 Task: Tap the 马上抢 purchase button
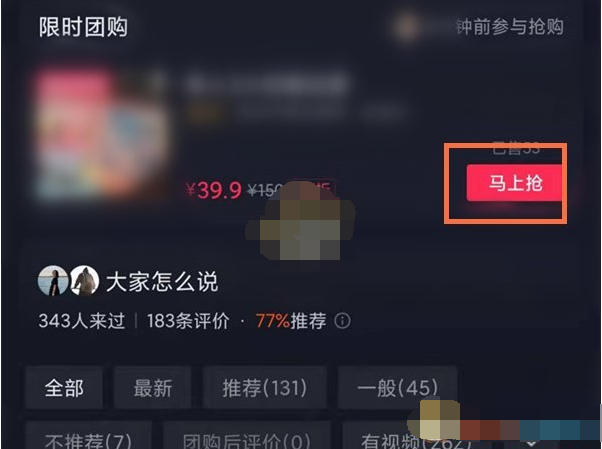click(514, 183)
